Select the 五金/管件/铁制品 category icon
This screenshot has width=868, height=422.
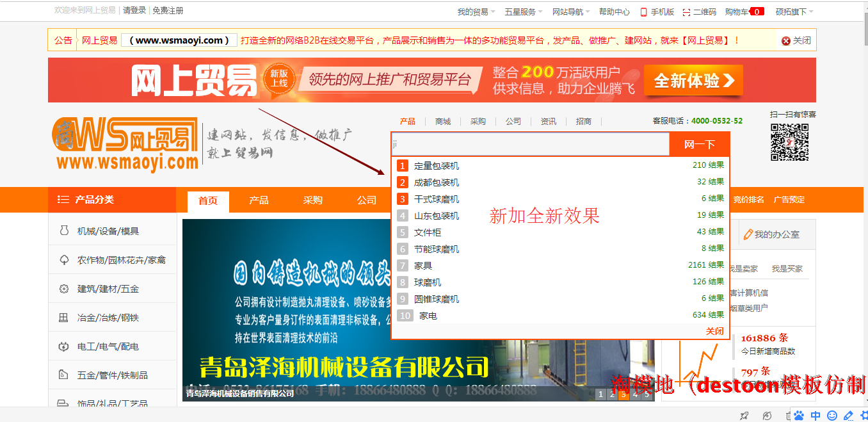point(63,375)
